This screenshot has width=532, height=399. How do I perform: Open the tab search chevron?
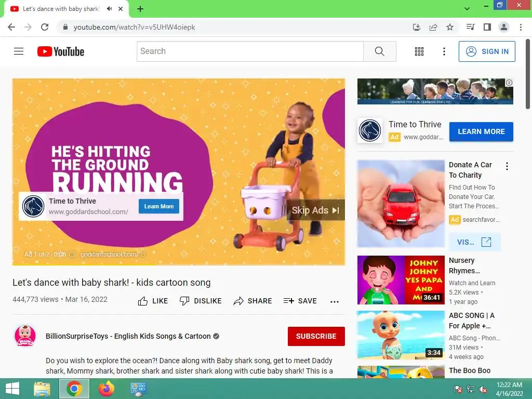pos(467,8)
